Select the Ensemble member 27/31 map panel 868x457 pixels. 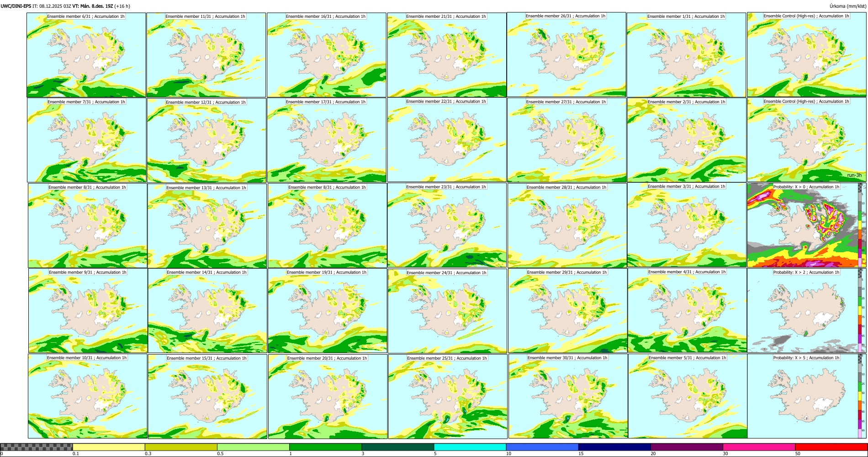pyautogui.click(x=566, y=140)
